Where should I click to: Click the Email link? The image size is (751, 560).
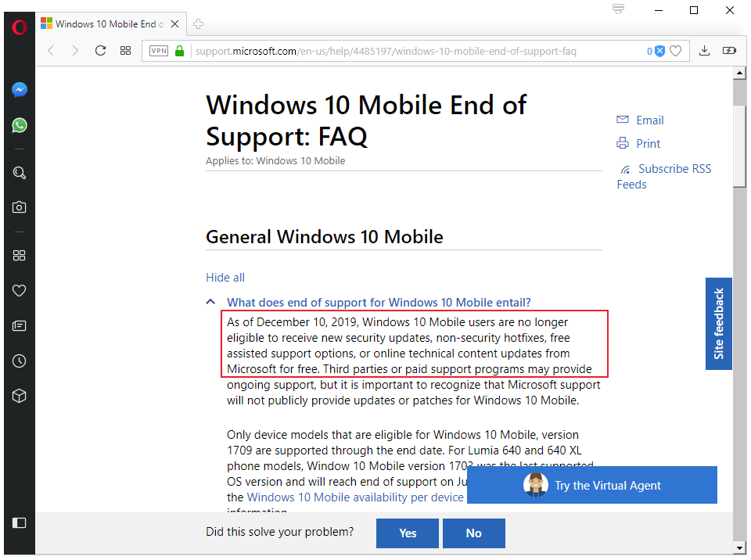(649, 120)
